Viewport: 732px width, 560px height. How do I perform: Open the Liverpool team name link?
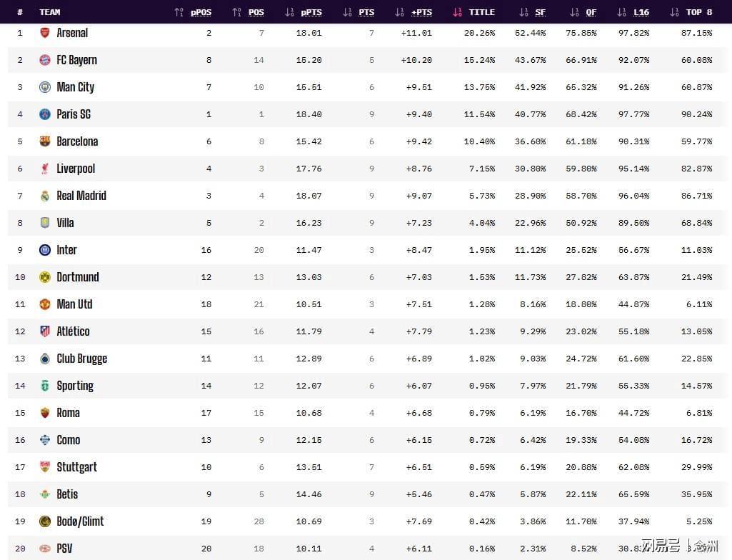click(76, 169)
